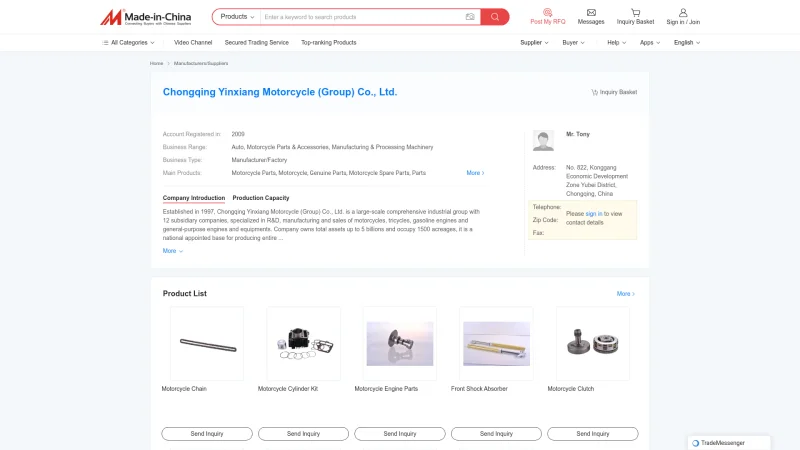Open Post My RFQ icon
Viewport: 800px width, 450px height.
(547, 12)
